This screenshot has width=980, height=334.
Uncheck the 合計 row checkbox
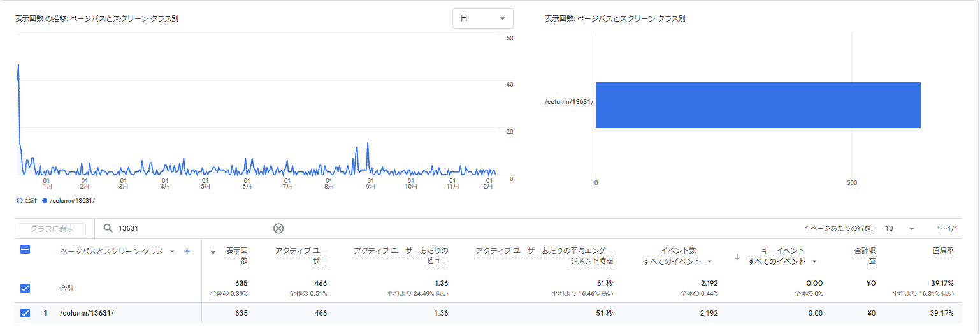[25, 288]
